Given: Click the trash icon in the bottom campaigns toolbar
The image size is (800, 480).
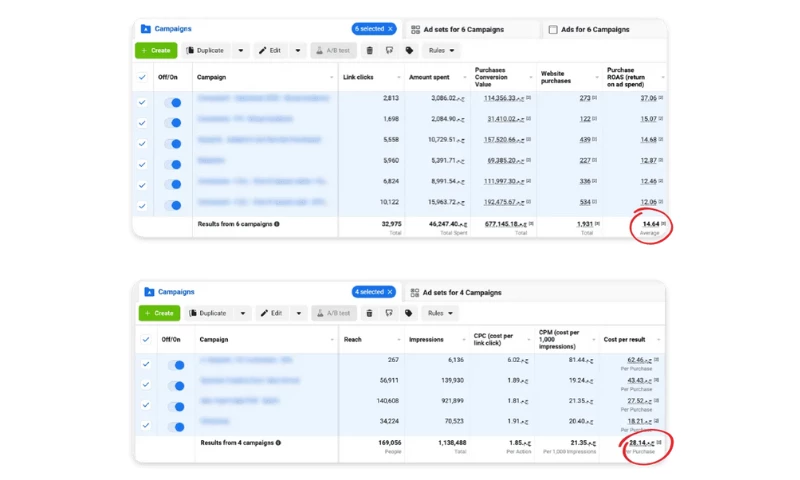Looking at the screenshot, I should [371, 313].
